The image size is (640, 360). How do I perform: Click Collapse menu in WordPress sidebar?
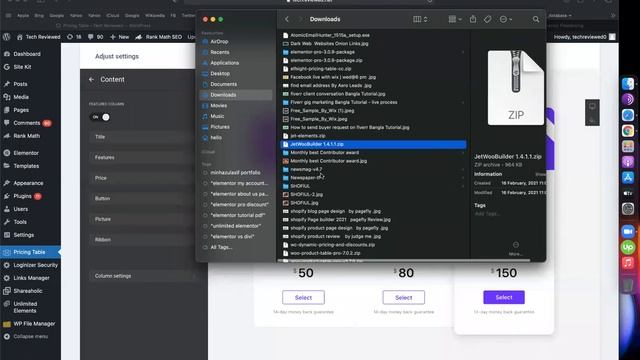pyautogui.click(x=30, y=337)
